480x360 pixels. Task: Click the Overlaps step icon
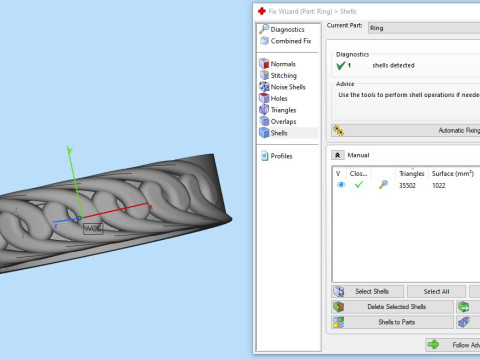pos(264,121)
